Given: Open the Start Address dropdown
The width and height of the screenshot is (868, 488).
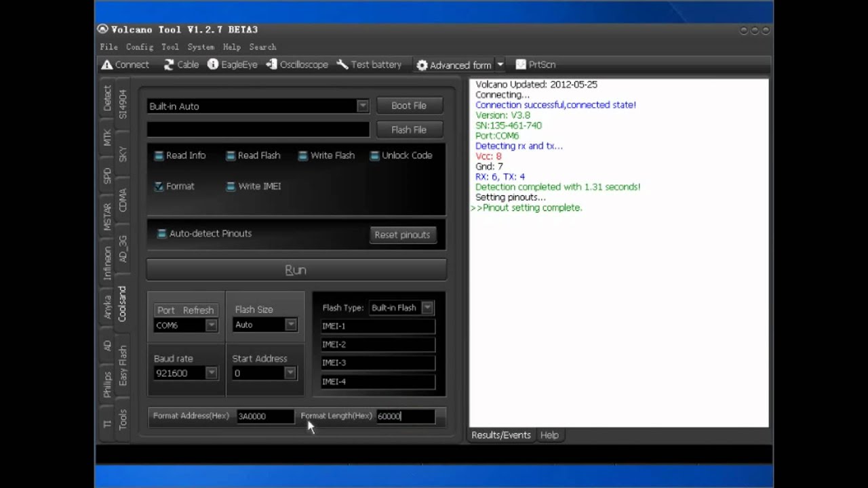Looking at the screenshot, I should 290,373.
